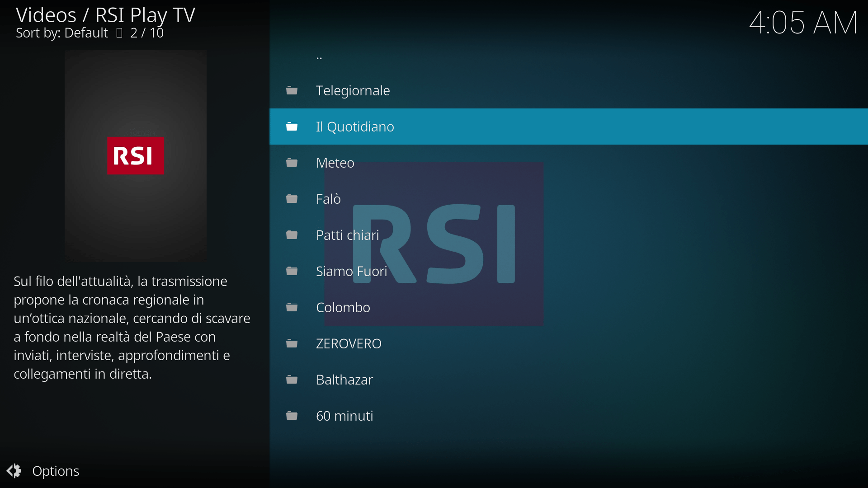Viewport: 868px width, 488px height.
Task: Click folder icon next to Telegiornale
Action: 292,90
